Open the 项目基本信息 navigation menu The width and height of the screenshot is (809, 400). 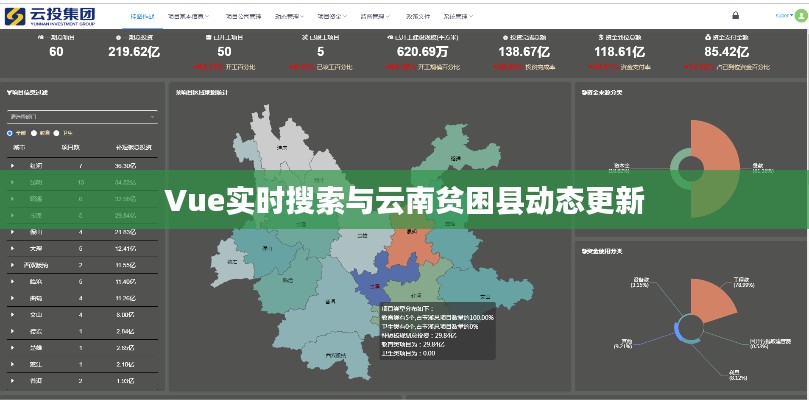coord(188,17)
